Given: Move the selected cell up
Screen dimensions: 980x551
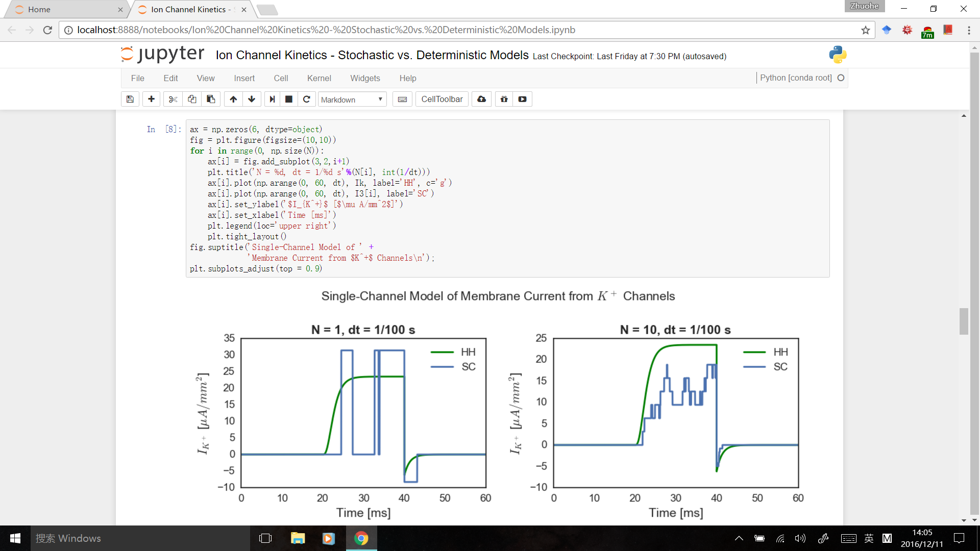Looking at the screenshot, I should click(233, 99).
